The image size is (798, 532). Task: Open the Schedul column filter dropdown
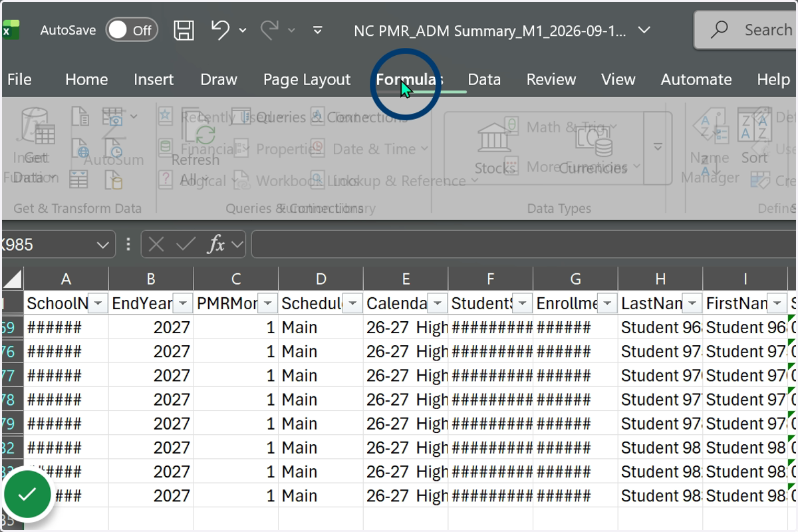(x=352, y=304)
